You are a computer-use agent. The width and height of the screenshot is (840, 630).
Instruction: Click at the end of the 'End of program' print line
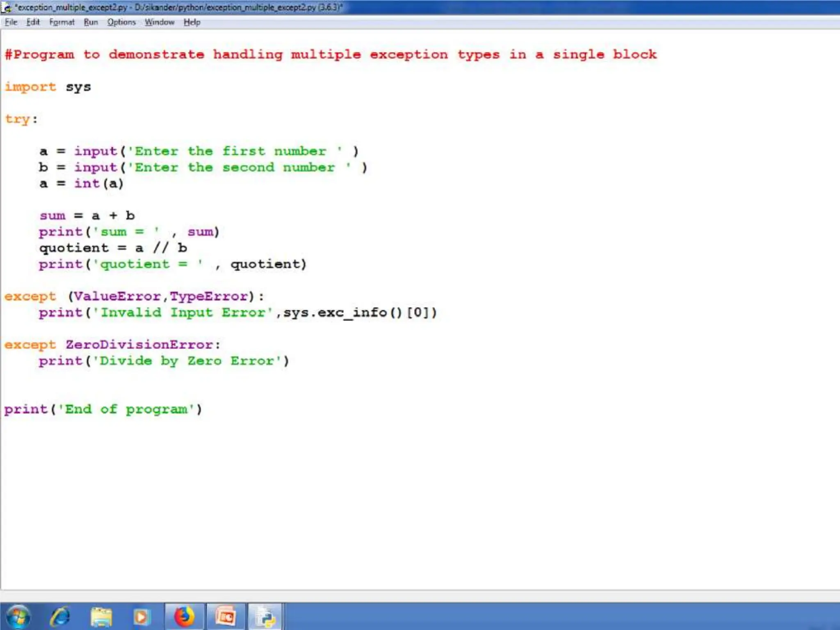click(x=203, y=409)
